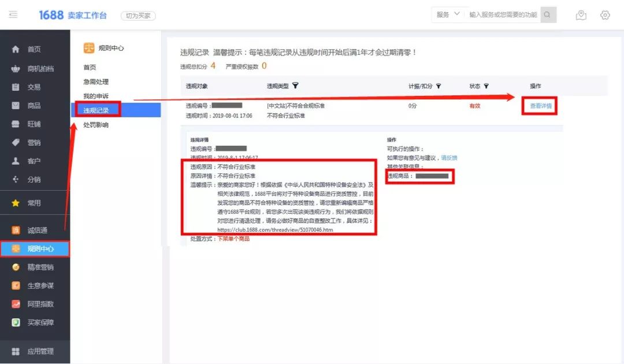Click the 操作 column header
The height and width of the screenshot is (364, 624).
click(x=535, y=86)
